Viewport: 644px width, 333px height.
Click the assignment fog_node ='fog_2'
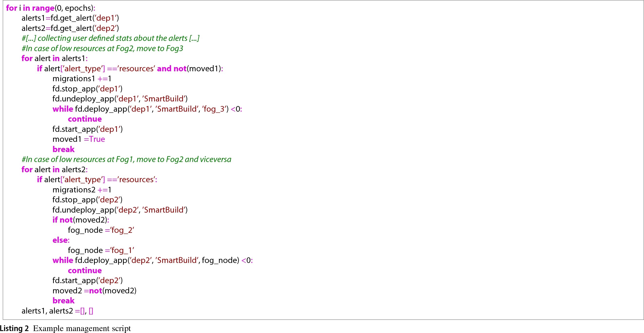click(101, 230)
